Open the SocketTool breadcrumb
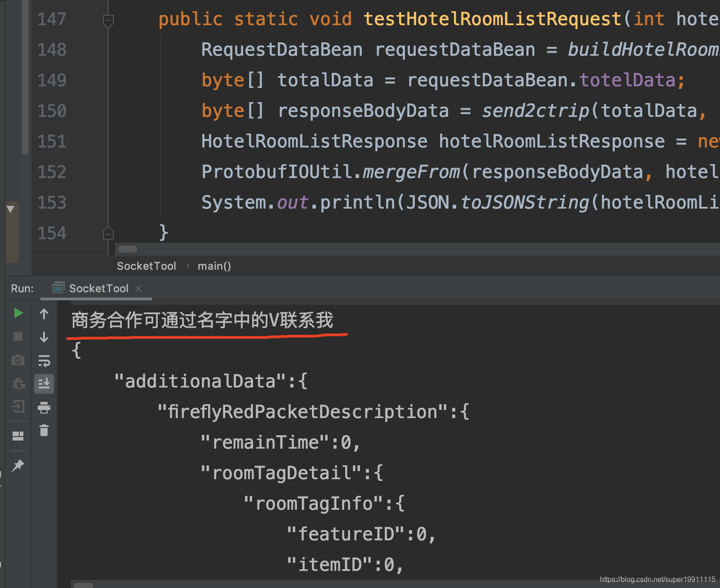720x588 pixels. tap(147, 266)
